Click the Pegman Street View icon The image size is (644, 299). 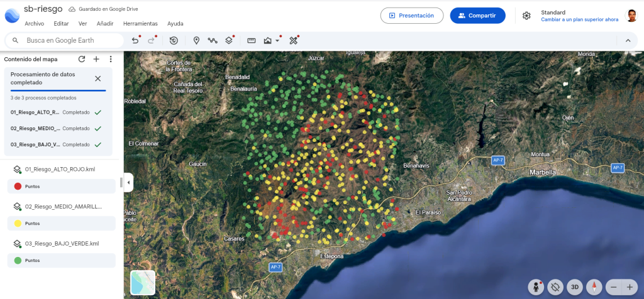pyautogui.click(x=536, y=287)
